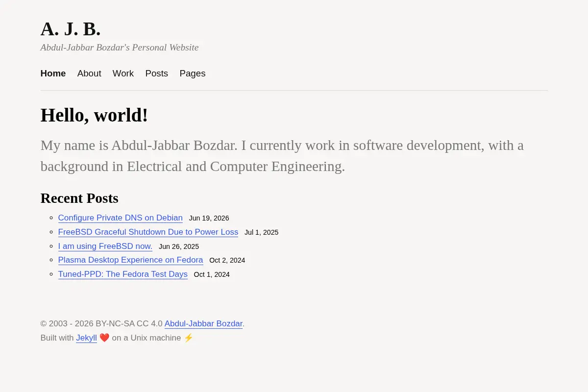Screen dimensions: 588x392
Task: Select the Jul 1, 2025 date text
Action: pyautogui.click(x=261, y=232)
